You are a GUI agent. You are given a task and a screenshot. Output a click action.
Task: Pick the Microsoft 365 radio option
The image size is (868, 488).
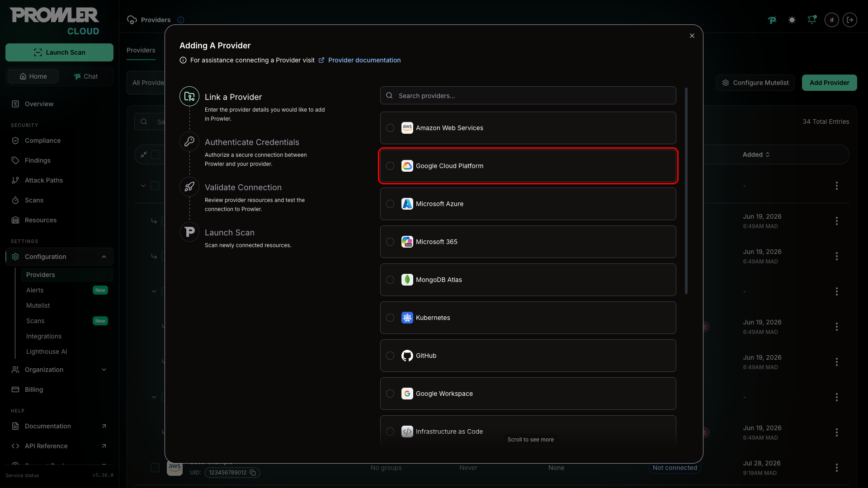pos(390,242)
